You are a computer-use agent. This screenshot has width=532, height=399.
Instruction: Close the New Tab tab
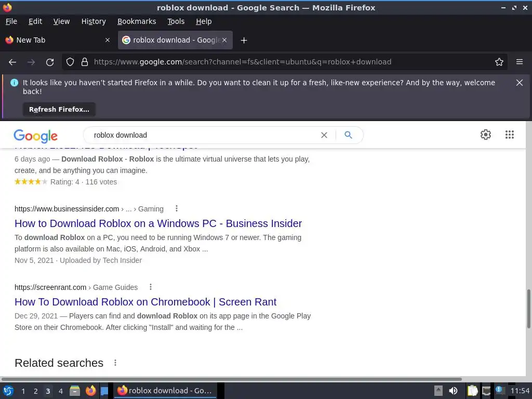tap(108, 40)
